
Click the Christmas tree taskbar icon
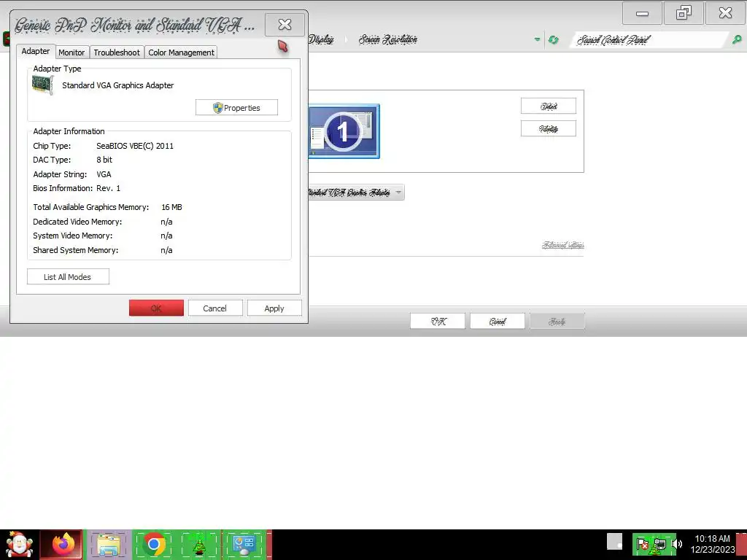click(x=198, y=544)
